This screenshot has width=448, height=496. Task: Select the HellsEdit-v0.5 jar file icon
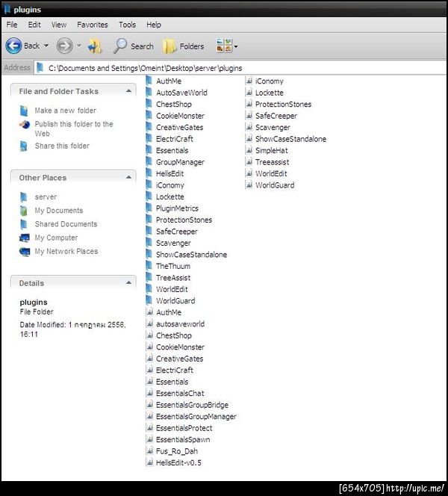pyautogui.click(x=149, y=462)
